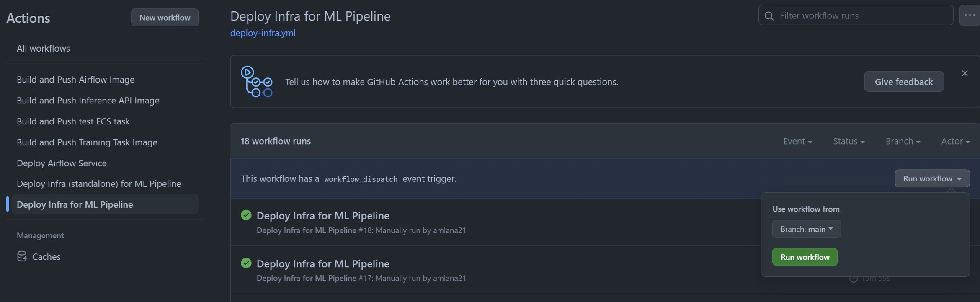
Task: Open the Deploy Airflow Service workflow
Action: tap(61, 163)
